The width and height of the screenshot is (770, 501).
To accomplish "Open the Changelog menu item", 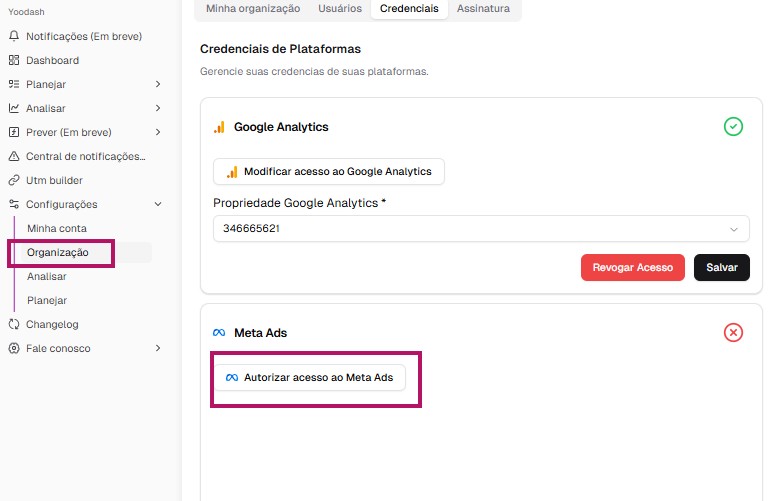I will tap(52, 324).
